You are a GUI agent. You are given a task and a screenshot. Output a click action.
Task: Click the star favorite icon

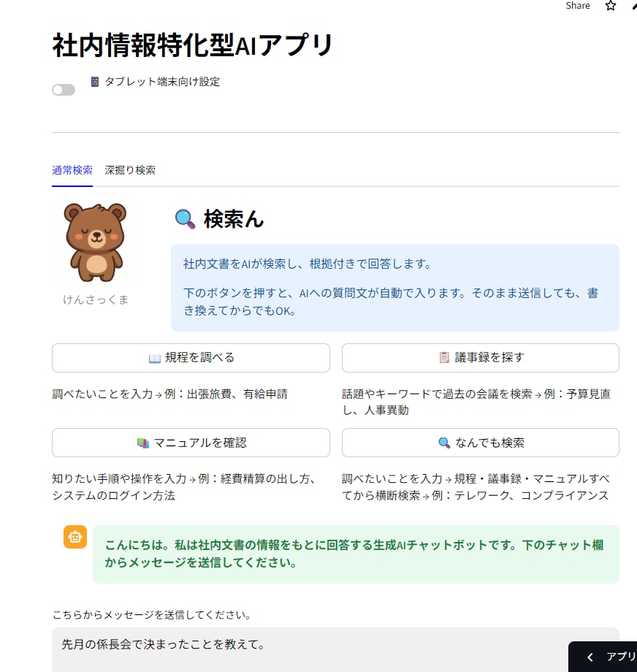click(611, 6)
